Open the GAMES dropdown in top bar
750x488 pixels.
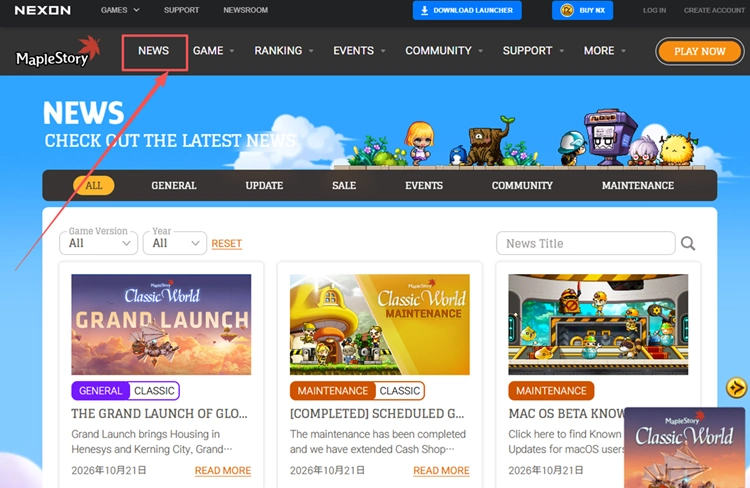pos(120,10)
